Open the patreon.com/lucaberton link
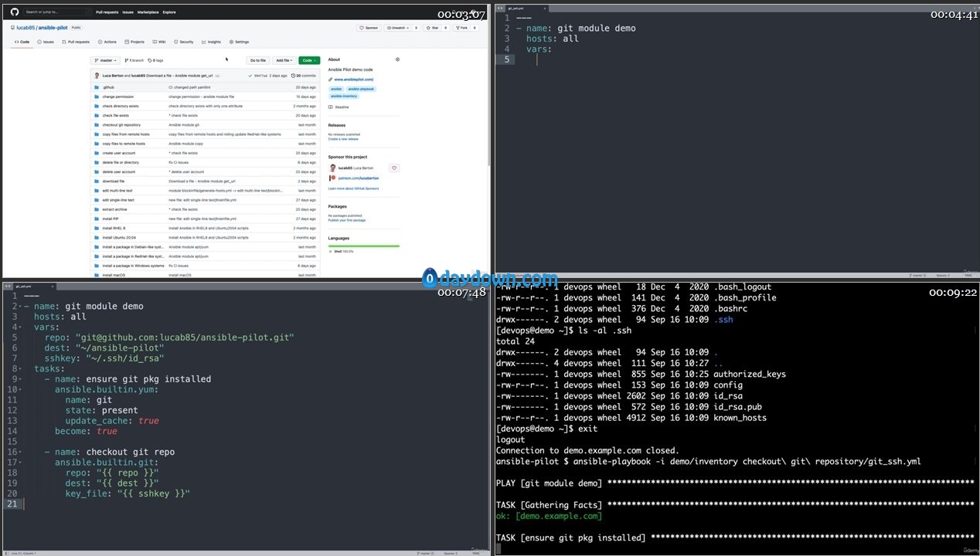The image size is (980, 556). [x=358, y=178]
